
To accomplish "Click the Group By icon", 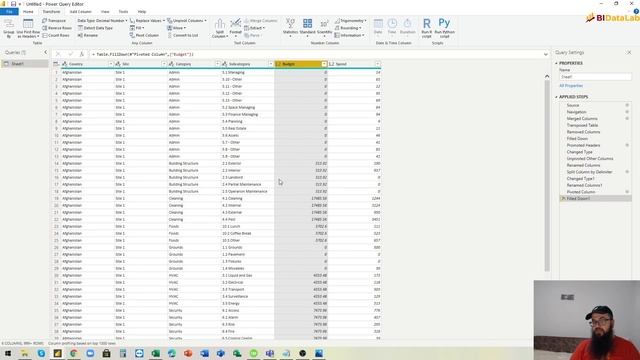I will coord(9,25).
